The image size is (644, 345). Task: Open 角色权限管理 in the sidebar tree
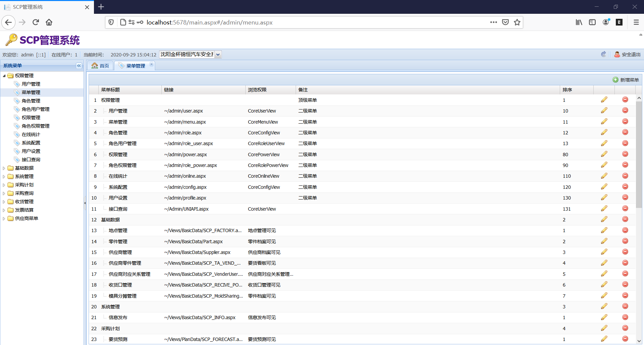36,126
